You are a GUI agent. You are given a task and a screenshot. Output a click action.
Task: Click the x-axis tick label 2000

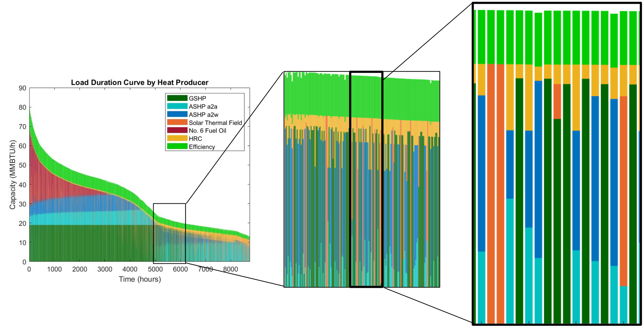coord(79,269)
